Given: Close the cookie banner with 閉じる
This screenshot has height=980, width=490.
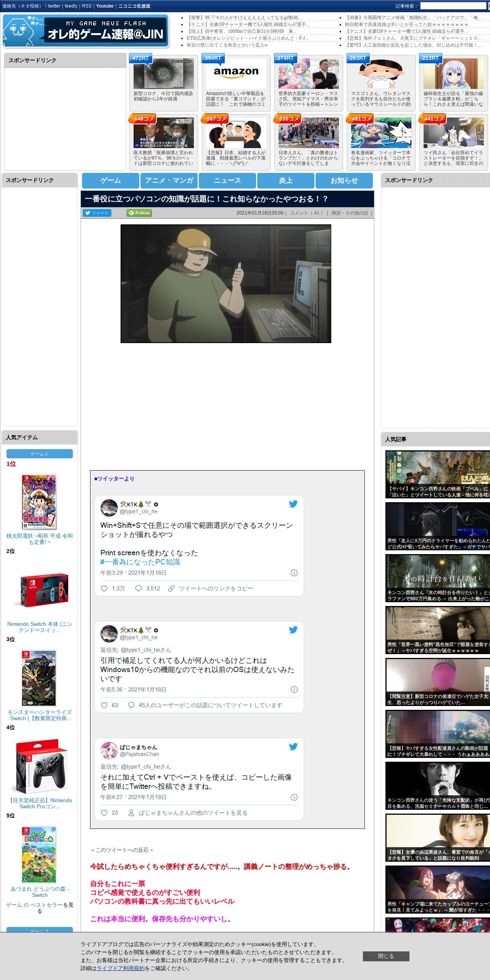Looking at the screenshot, I should [x=386, y=956].
